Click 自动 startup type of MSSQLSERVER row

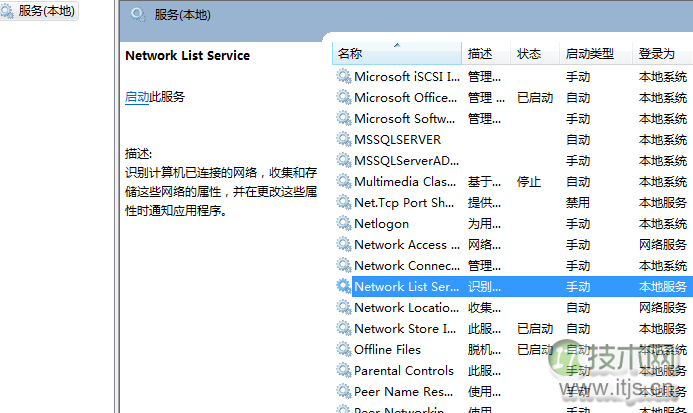pyautogui.click(x=578, y=140)
